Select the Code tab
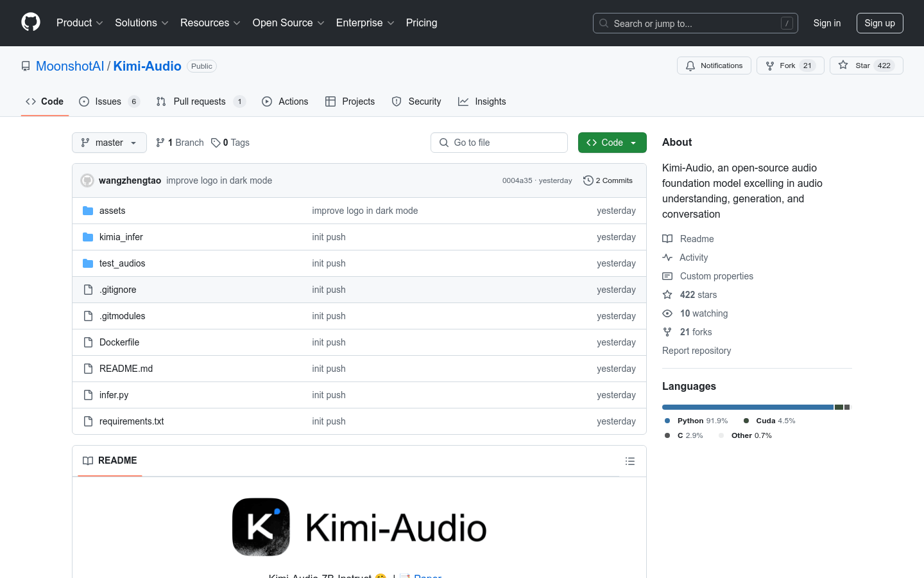This screenshot has height=578, width=924. tap(44, 101)
